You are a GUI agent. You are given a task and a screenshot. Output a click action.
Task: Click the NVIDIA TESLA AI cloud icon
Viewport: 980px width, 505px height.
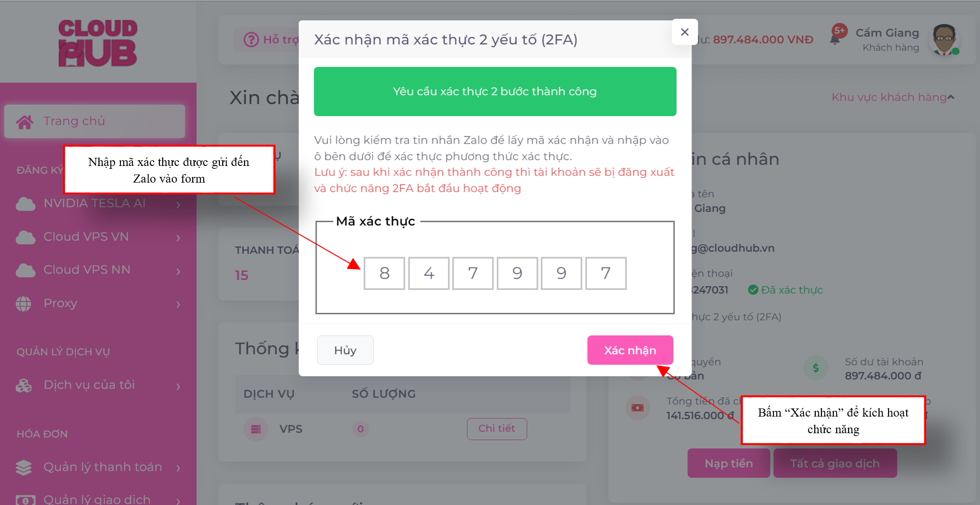click(25, 204)
